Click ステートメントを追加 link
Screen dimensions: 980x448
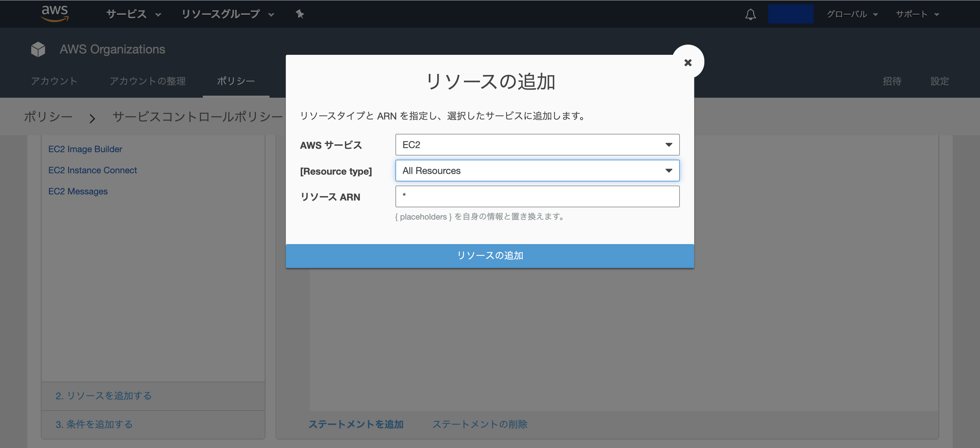tap(356, 425)
